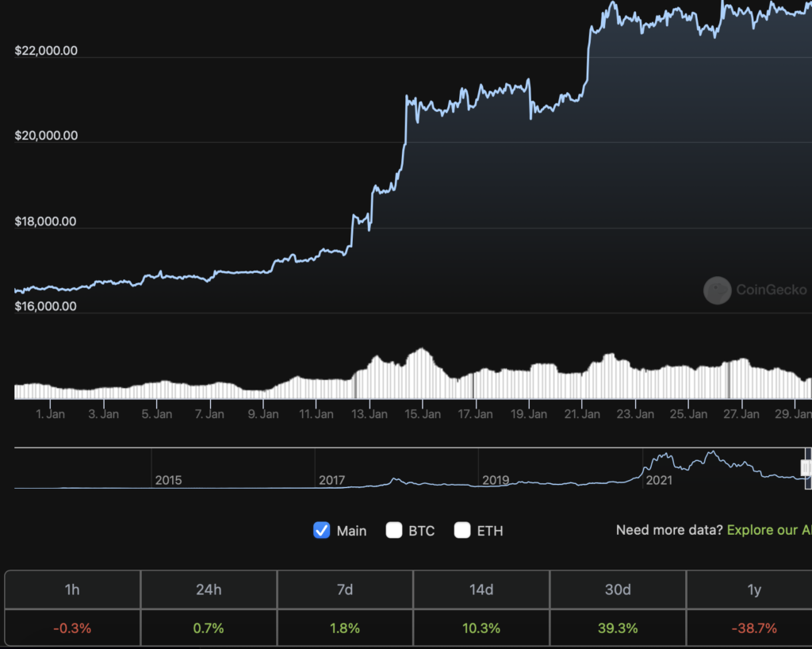This screenshot has width=812, height=649.
Task: Click the 10.3% value cell
Action: point(481,628)
